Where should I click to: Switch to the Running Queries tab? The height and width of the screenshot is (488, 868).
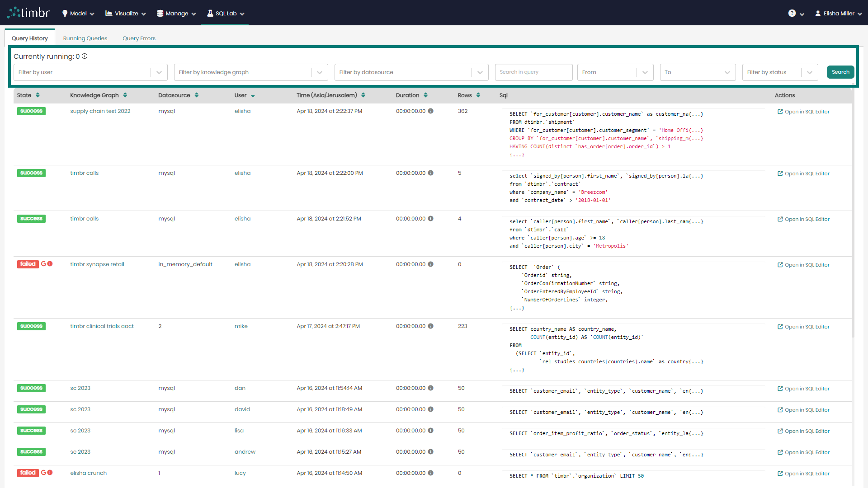[x=84, y=38]
